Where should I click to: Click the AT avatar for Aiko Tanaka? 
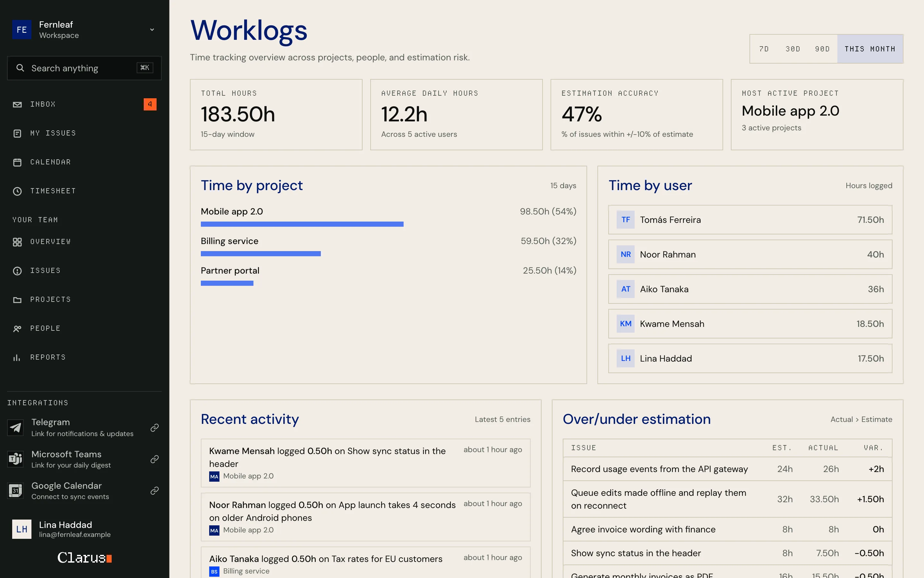pyautogui.click(x=625, y=289)
